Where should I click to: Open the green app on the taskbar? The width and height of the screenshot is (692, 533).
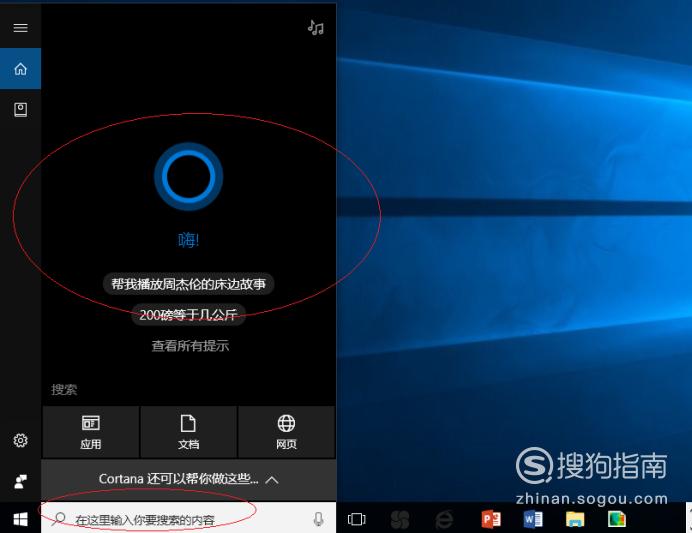pyautogui.click(x=617, y=519)
